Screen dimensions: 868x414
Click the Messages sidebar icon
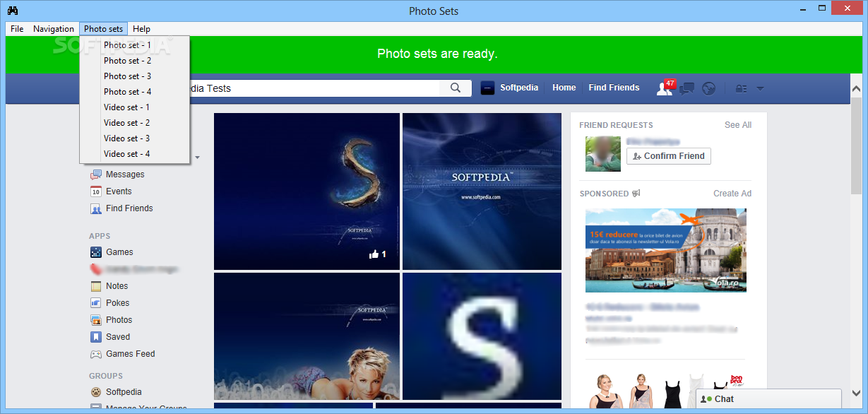(x=95, y=175)
